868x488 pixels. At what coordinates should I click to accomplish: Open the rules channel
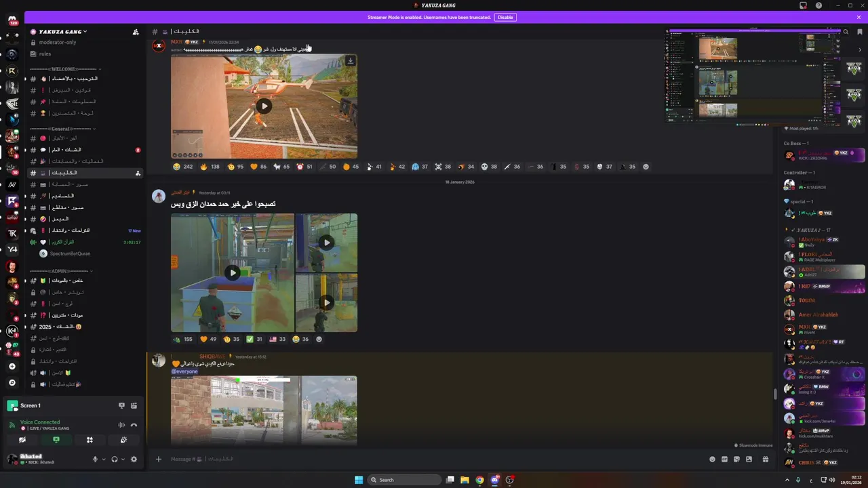[84, 54]
